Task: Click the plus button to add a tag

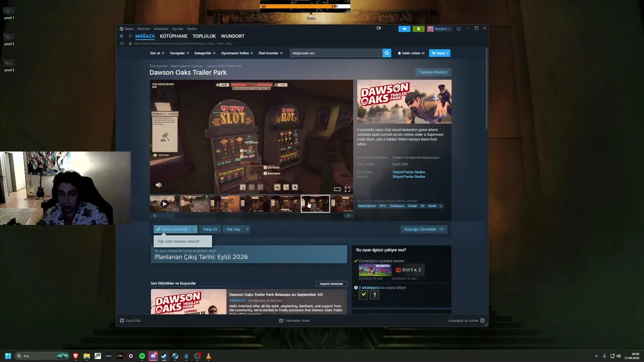Action: [x=441, y=206]
